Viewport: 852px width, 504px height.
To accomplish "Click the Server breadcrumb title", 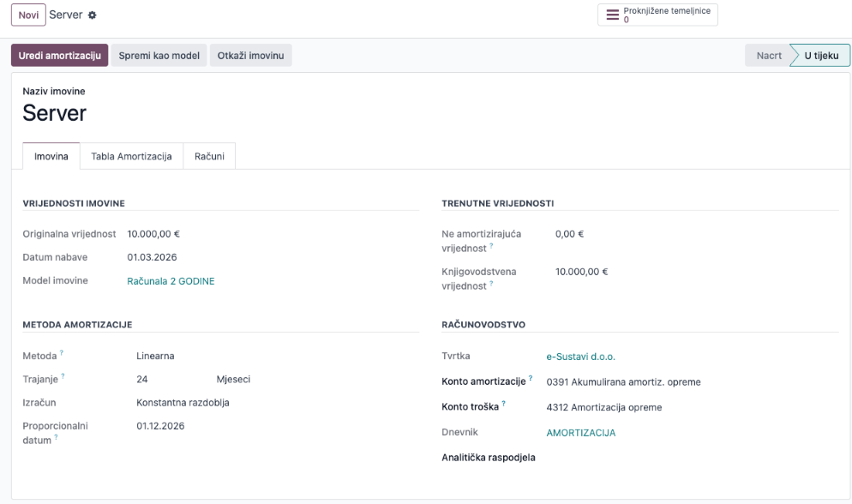I will point(66,15).
